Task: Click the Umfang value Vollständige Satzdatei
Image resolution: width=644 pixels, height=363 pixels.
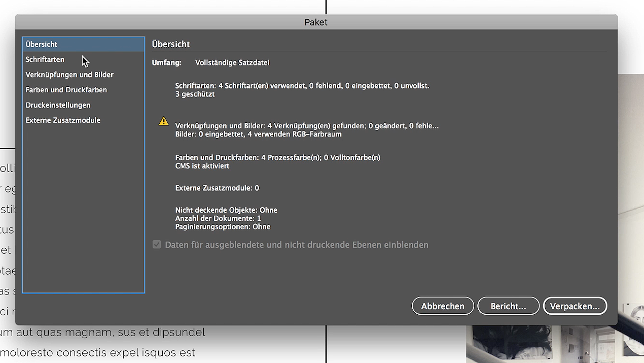Action: [x=232, y=62]
